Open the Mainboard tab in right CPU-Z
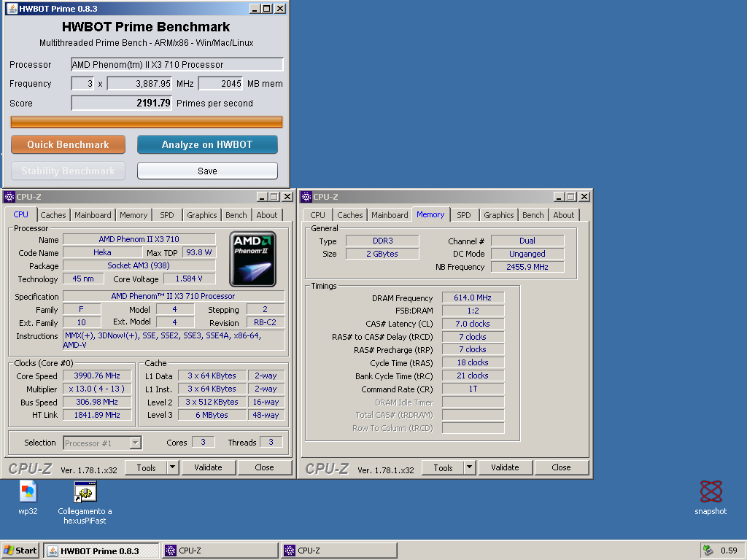This screenshot has height=560, width=747. [390, 215]
